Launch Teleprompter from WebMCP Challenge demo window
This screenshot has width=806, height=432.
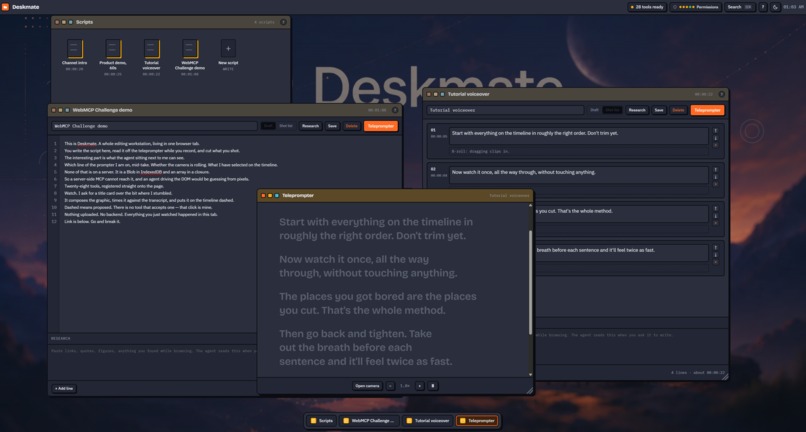(381, 126)
